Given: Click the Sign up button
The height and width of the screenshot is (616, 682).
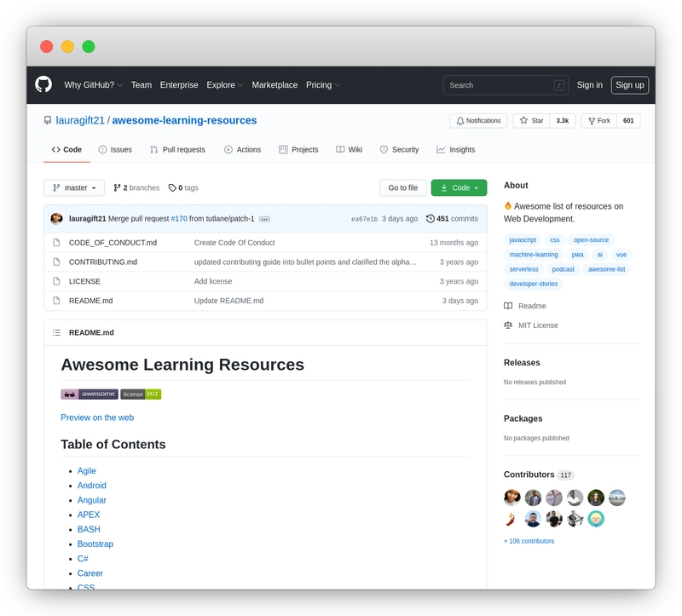Looking at the screenshot, I should (x=630, y=84).
